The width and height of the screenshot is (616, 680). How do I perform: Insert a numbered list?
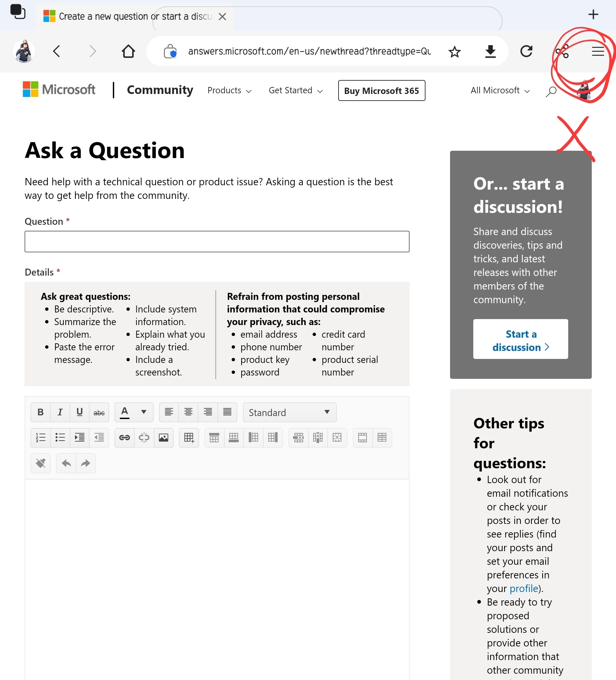pyautogui.click(x=40, y=438)
